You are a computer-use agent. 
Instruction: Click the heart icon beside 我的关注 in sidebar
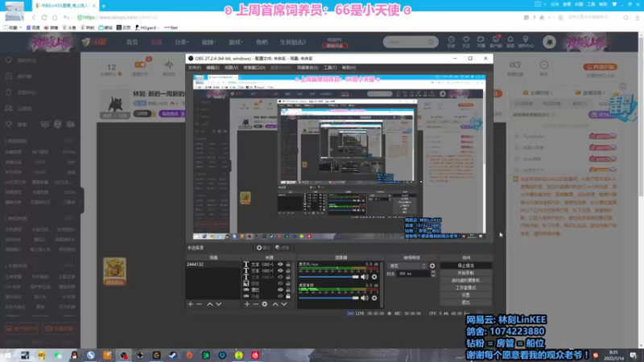click(9, 60)
